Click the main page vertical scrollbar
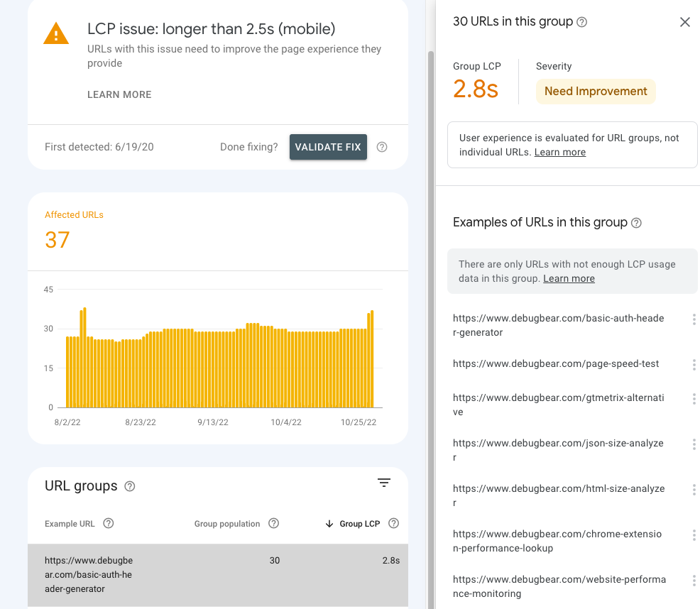The image size is (700, 609). 431,330
